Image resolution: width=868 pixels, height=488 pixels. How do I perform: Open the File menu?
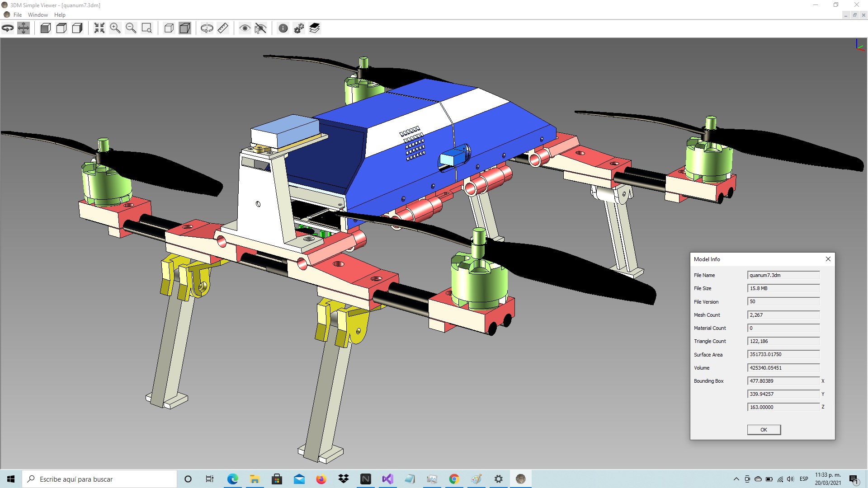(18, 15)
